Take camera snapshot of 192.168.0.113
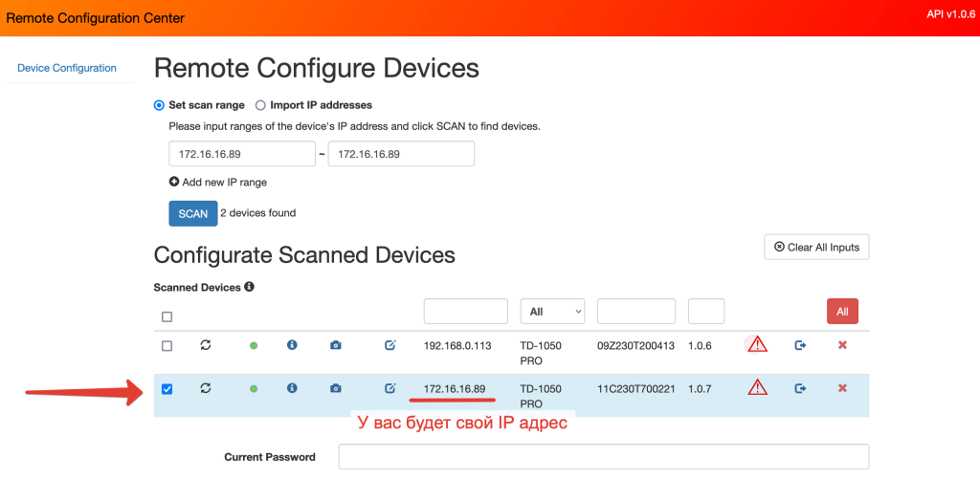The image size is (980, 480). pyautogui.click(x=336, y=345)
